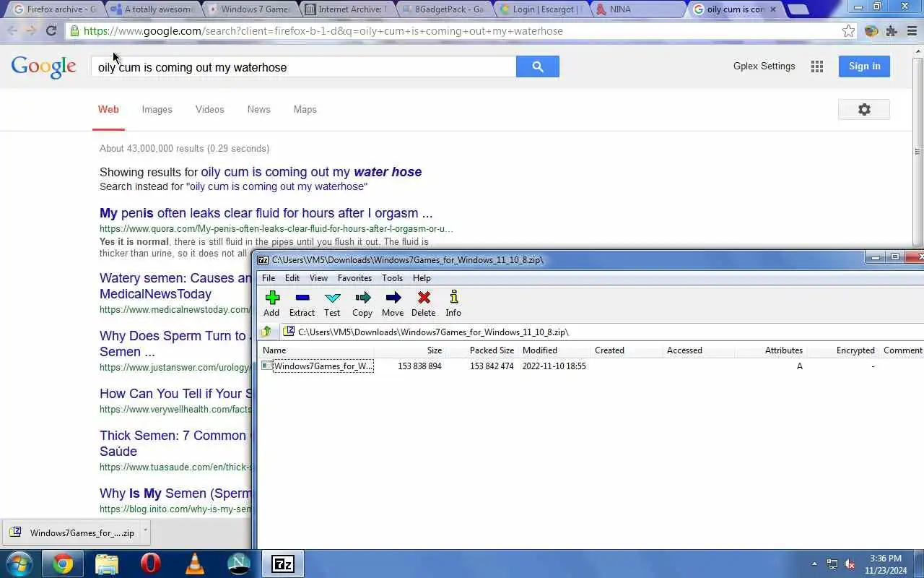Click the Sign in button
The image size is (924, 578).
click(864, 66)
